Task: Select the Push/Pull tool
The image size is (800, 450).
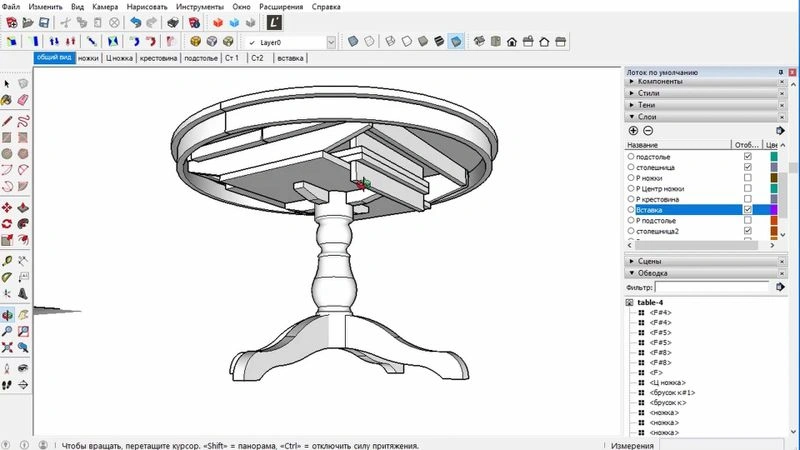Action: click(23, 208)
